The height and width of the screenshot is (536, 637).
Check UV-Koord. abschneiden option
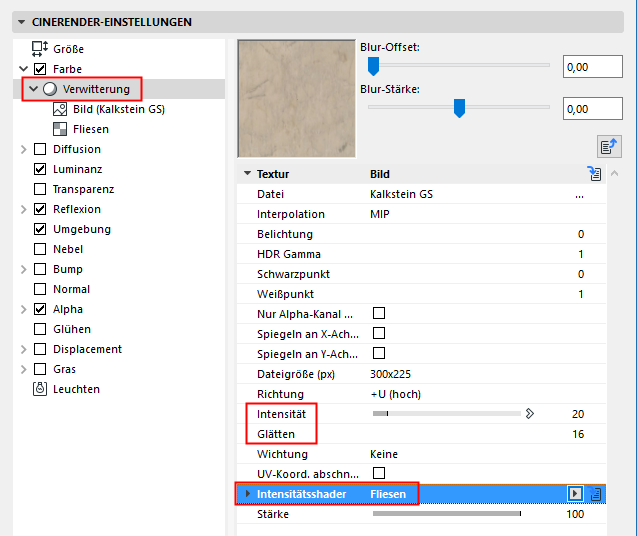click(379, 473)
